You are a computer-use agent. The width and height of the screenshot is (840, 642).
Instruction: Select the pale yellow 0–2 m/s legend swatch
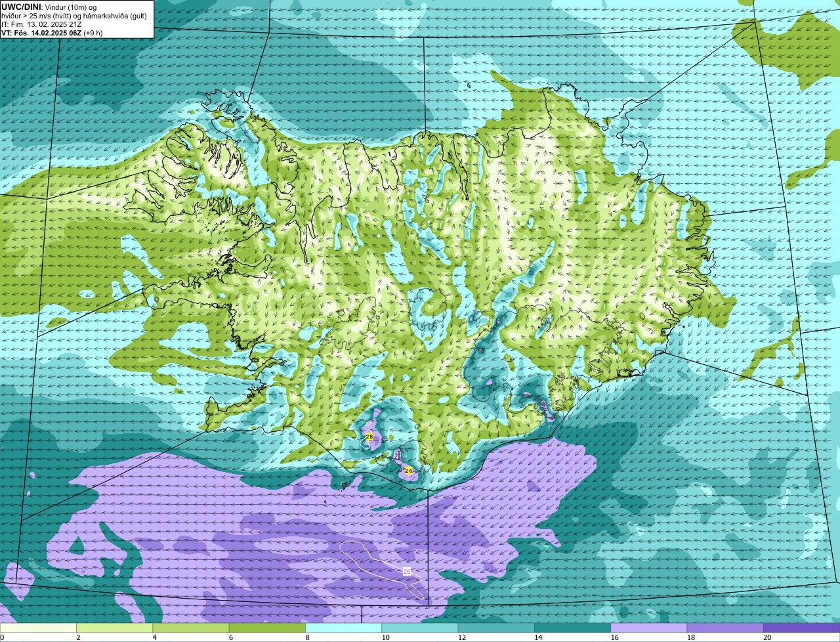(38, 628)
